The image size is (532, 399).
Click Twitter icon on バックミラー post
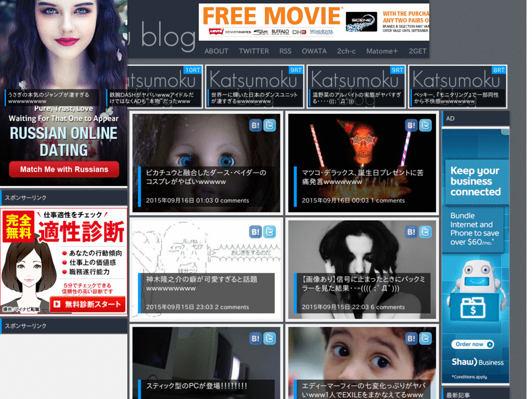point(425,232)
